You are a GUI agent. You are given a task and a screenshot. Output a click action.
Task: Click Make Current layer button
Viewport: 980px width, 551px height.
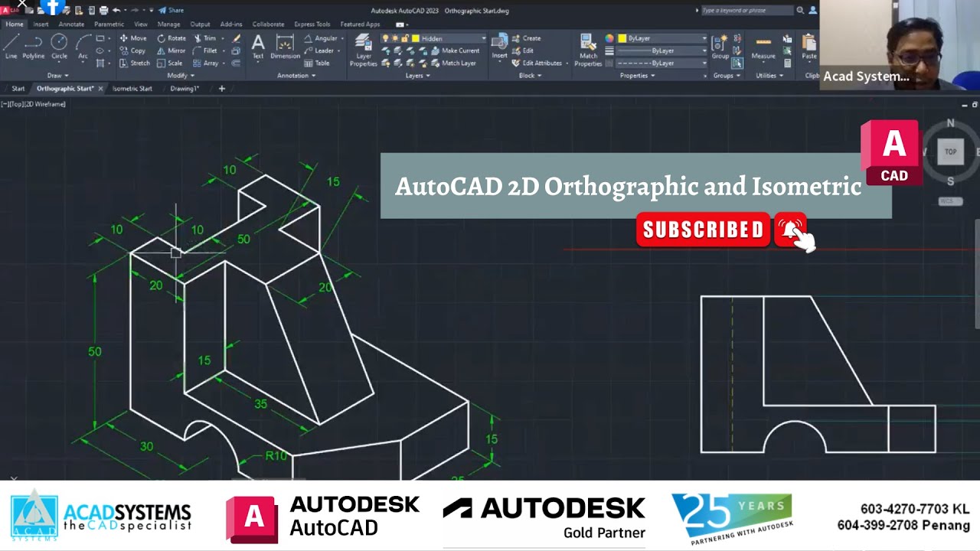454,51
